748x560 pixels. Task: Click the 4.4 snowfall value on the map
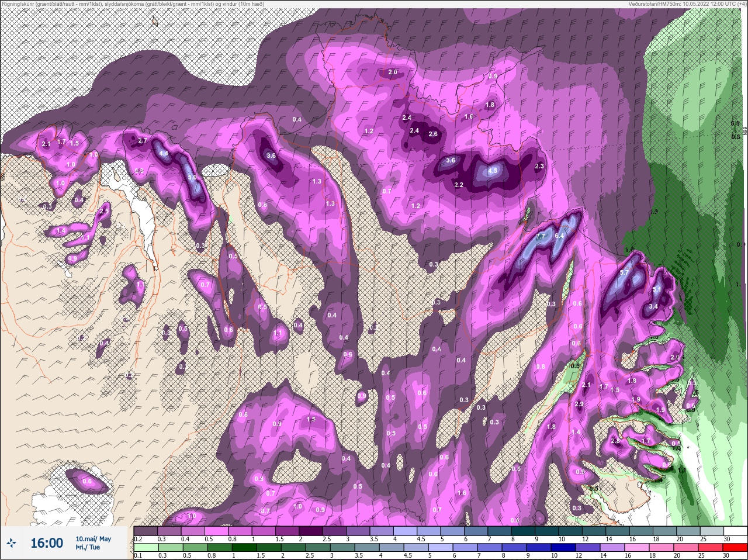(x=164, y=154)
